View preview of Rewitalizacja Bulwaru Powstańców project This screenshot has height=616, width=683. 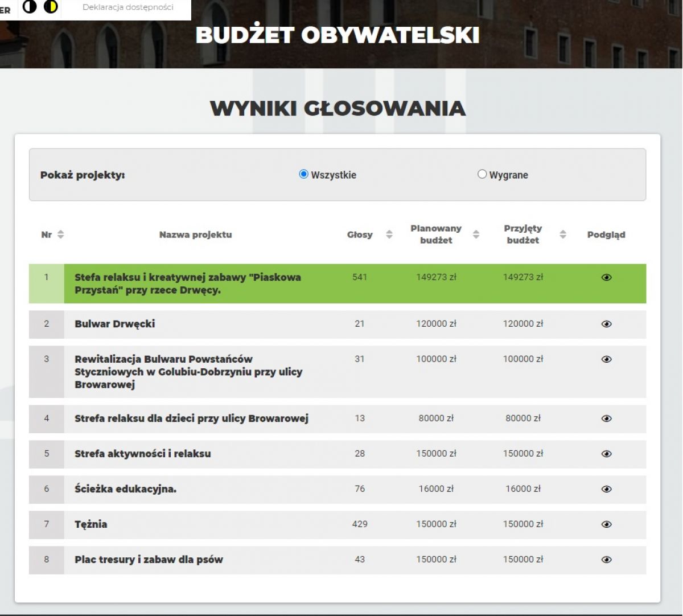(606, 359)
